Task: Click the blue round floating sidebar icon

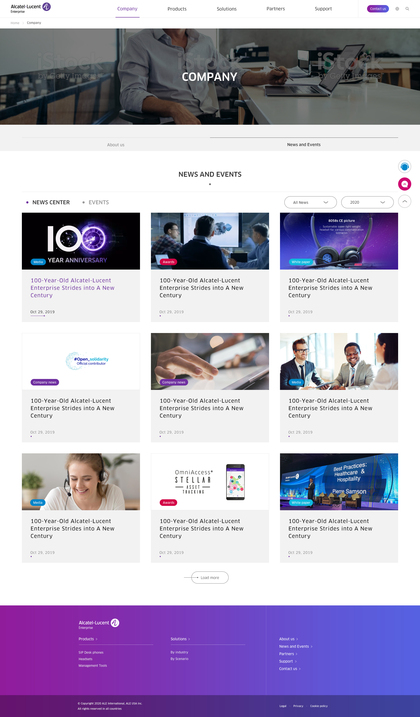Action: [x=404, y=166]
